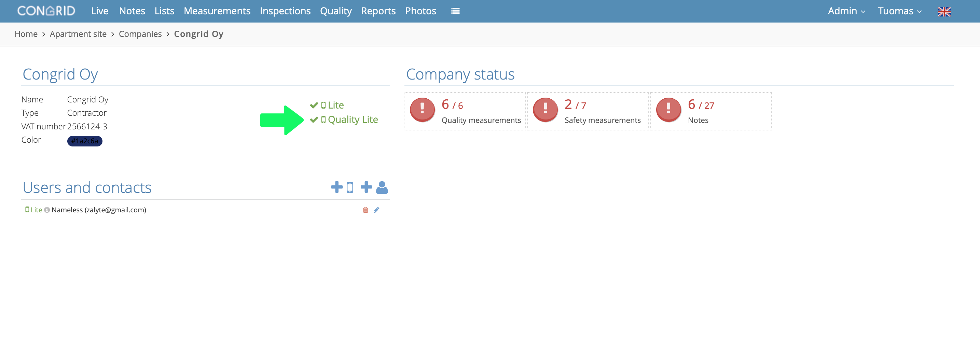Click the Lite tag on Nameless user

[33, 210]
